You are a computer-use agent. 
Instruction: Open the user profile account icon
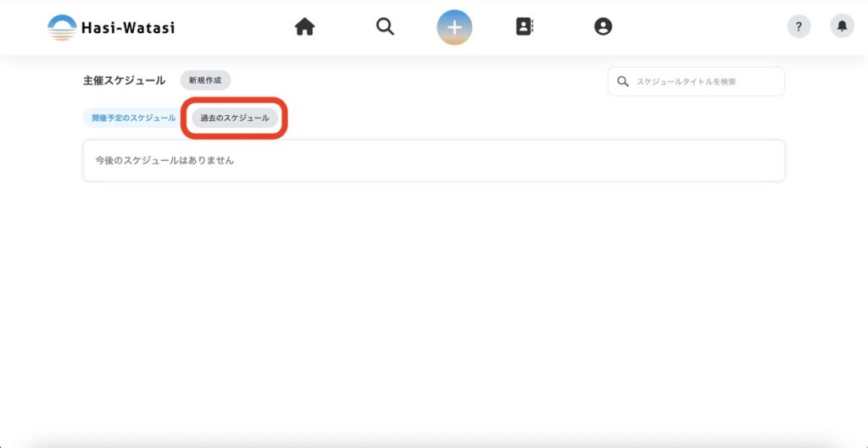[603, 26]
